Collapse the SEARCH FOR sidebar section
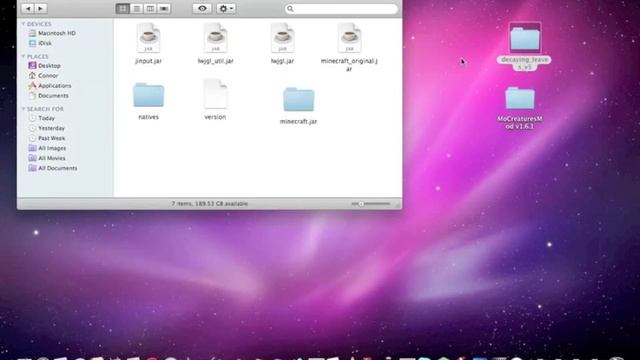640x360 pixels. click(x=23, y=109)
